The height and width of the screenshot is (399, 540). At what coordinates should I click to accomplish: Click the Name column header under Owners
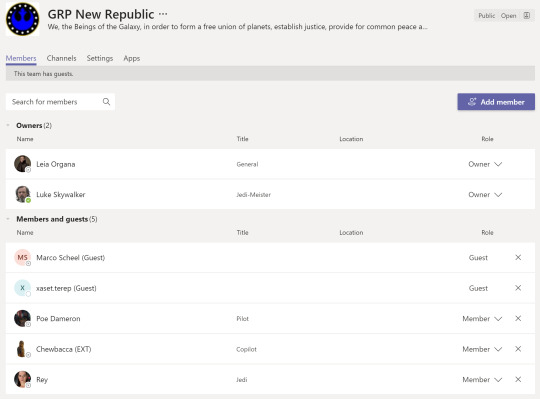(x=25, y=139)
